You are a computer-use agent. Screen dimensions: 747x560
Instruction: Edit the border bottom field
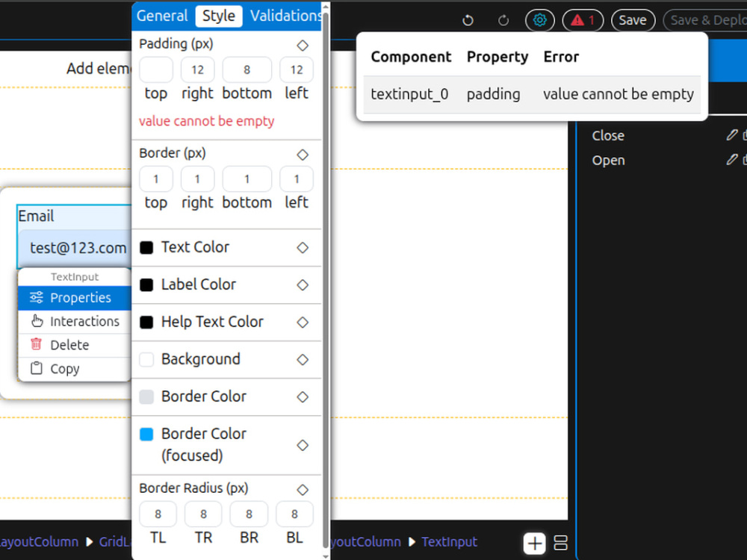coord(247,179)
